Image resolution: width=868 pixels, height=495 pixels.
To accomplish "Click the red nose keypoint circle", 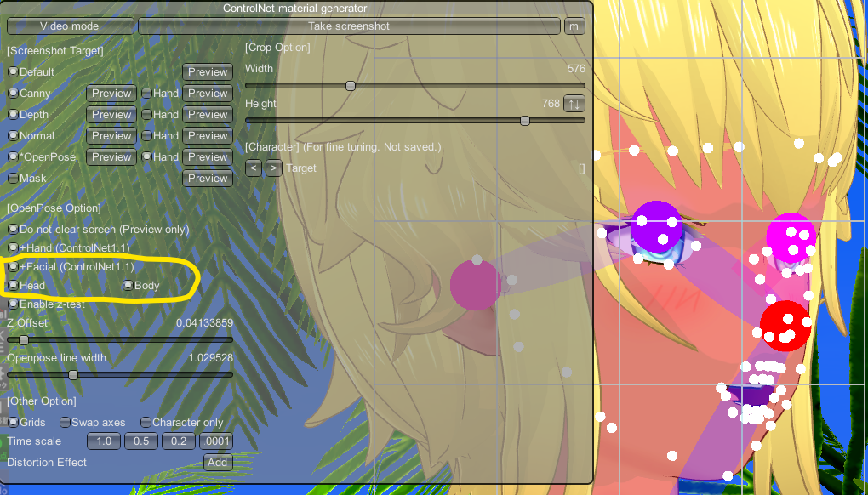I will (x=785, y=326).
